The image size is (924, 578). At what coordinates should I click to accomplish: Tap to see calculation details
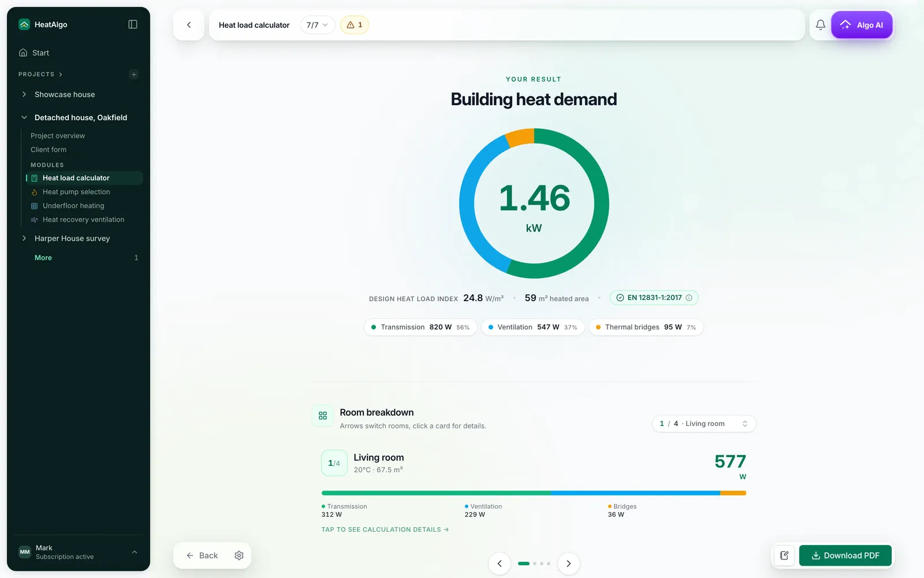click(x=385, y=529)
